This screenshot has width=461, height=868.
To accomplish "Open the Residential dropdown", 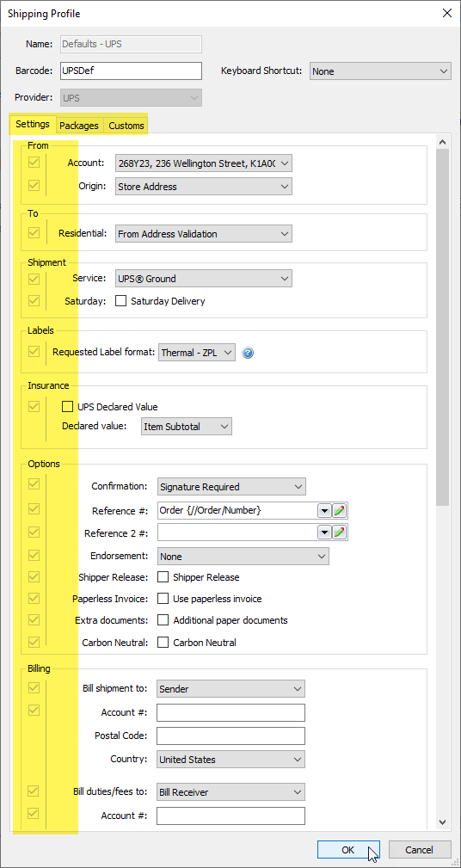I will [204, 234].
